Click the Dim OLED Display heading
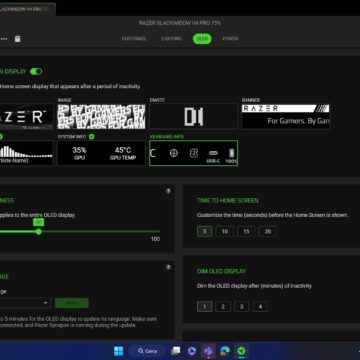360x360 pixels. pyautogui.click(x=221, y=271)
